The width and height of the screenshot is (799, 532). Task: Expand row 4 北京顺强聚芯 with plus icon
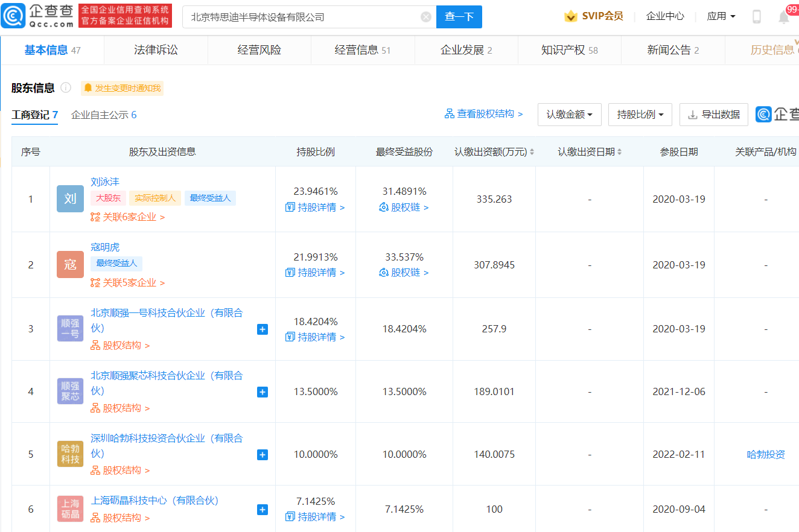tap(263, 392)
